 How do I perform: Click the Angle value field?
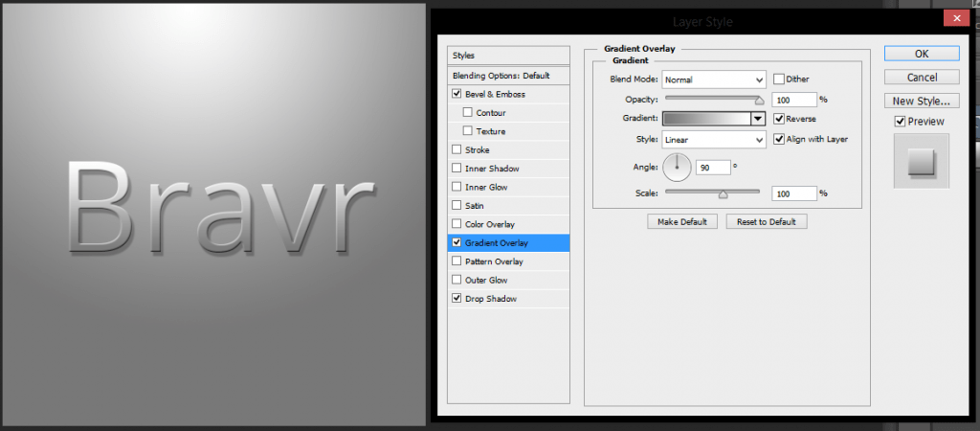713,167
